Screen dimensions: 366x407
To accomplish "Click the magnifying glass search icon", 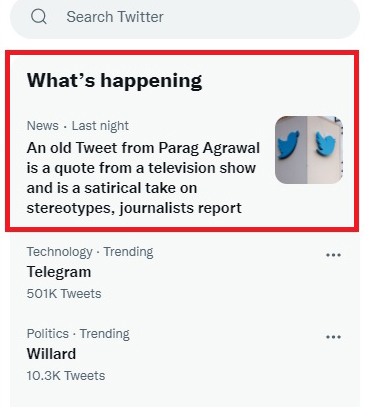I will coord(39,16).
